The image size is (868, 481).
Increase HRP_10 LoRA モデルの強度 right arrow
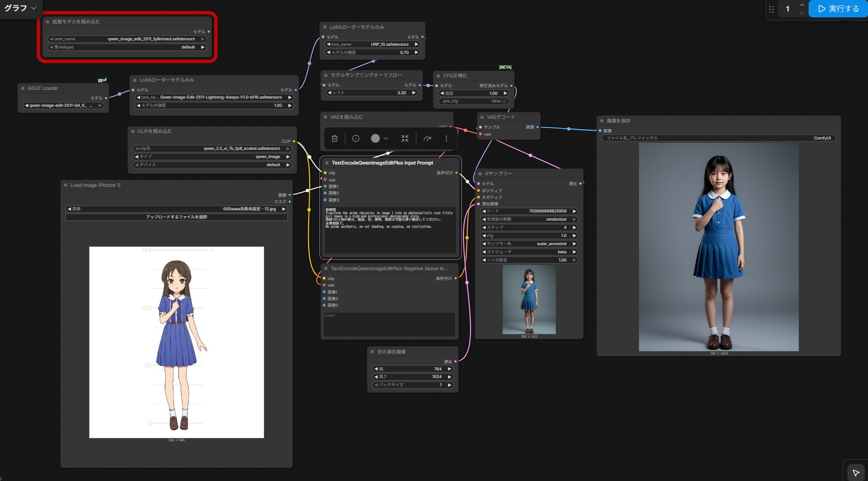pyautogui.click(x=417, y=52)
